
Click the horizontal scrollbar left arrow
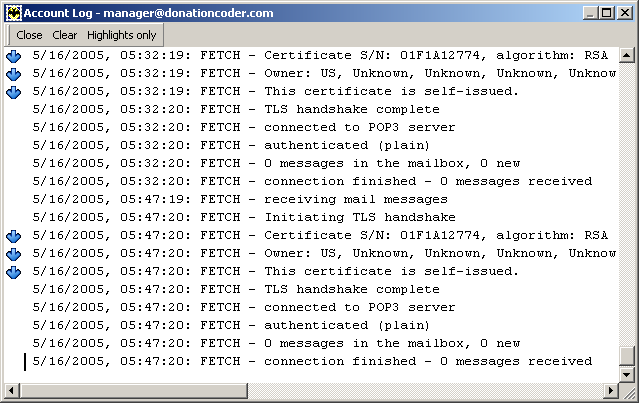click(x=11, y=390)
